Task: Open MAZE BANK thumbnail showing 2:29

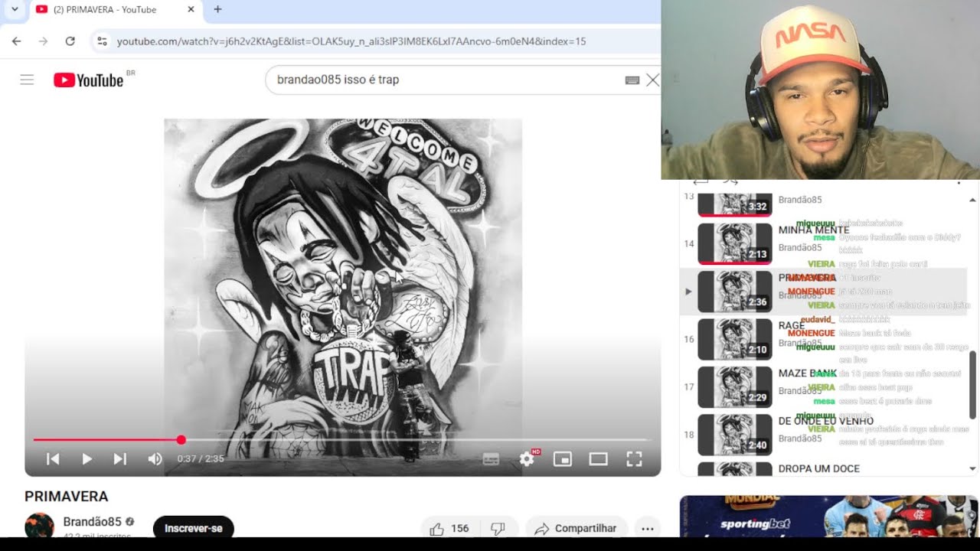Action: tap(735, 387)
